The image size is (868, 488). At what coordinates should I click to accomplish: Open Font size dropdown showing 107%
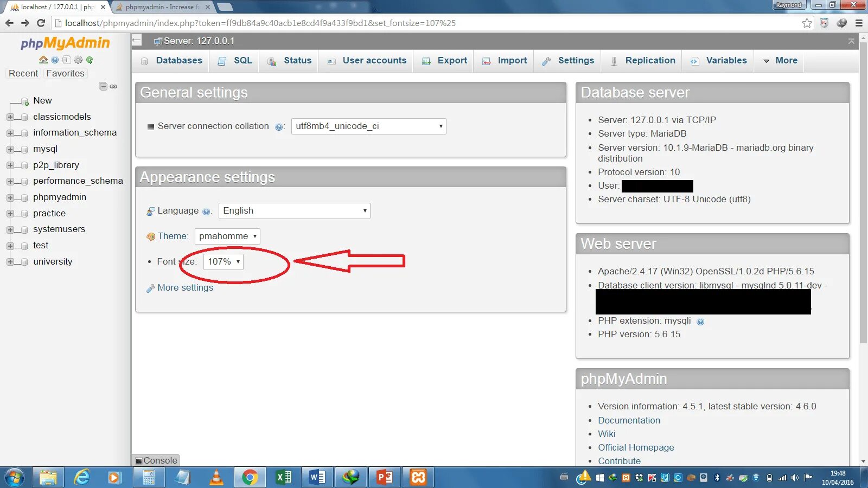tap(224, 262)
